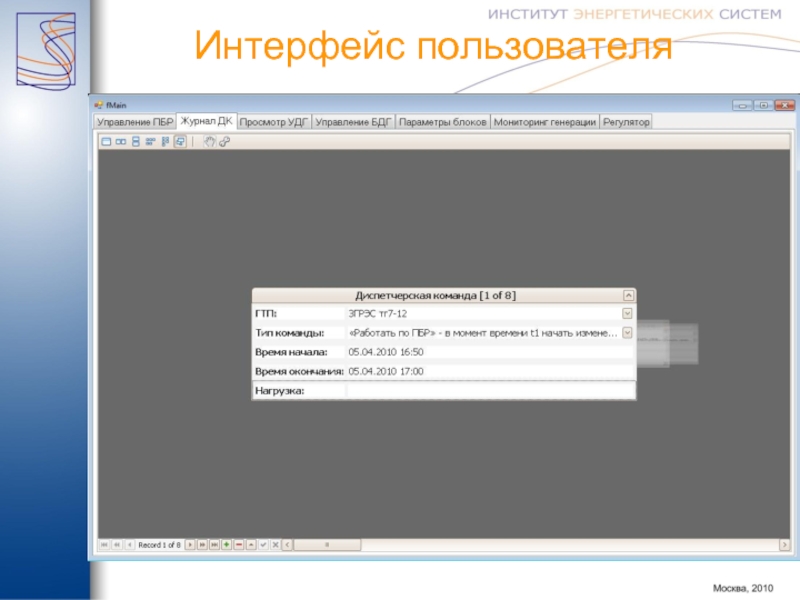This screenshot has height=600, width=800.
Task: Go to next record arrow
Action: tap(190, 545)
